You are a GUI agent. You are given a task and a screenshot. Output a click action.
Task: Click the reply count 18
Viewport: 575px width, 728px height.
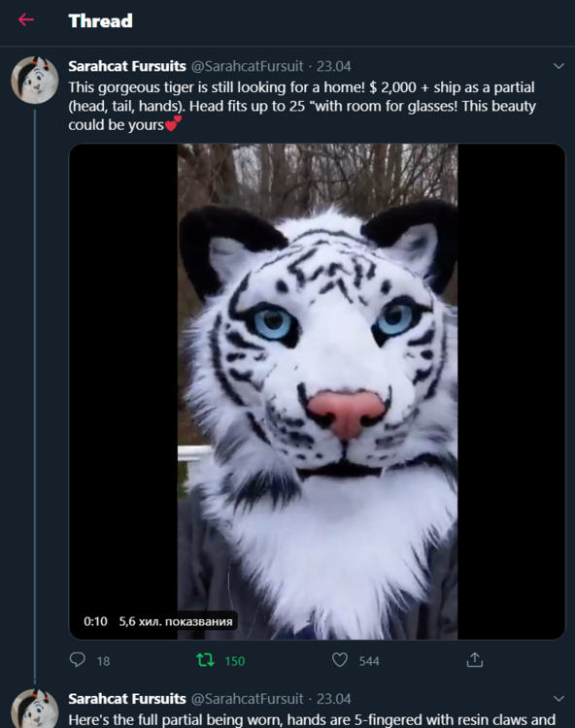103,661
